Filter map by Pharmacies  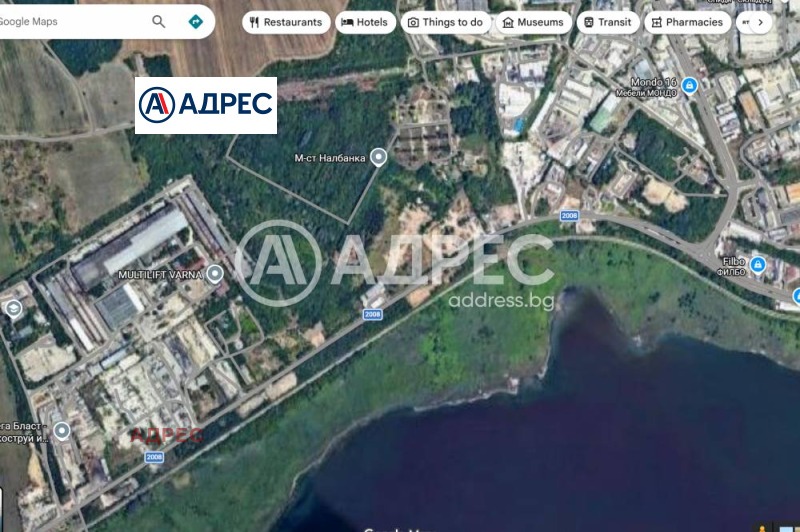[x=688, y=22]
